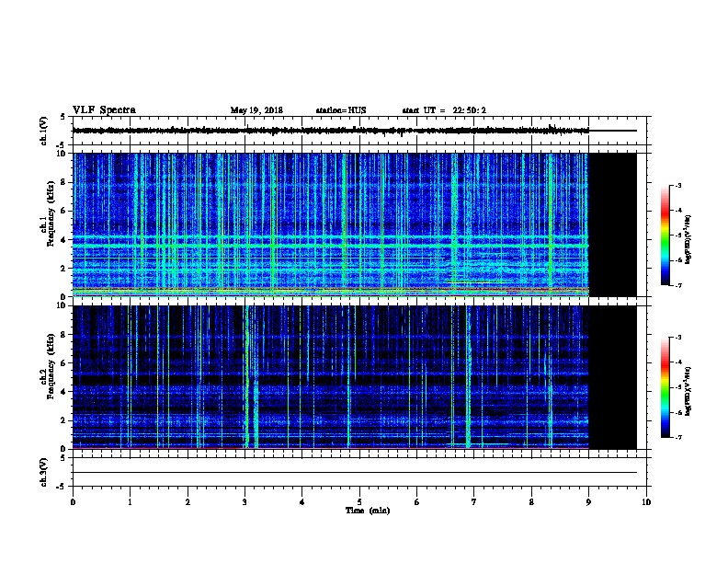Click the ch.2 spectrogram black no-data region
This screenshot has height=563, width=728.
[612, 377]
